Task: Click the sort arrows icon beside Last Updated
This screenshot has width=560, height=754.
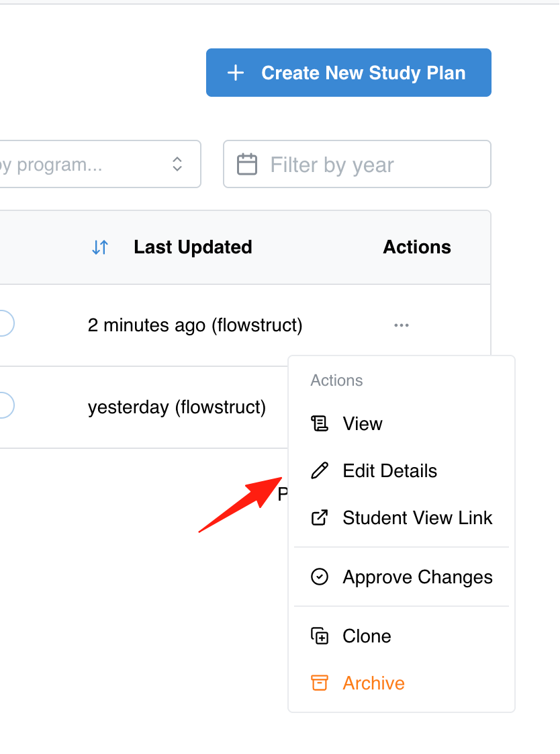Action: tap(100, 247)
